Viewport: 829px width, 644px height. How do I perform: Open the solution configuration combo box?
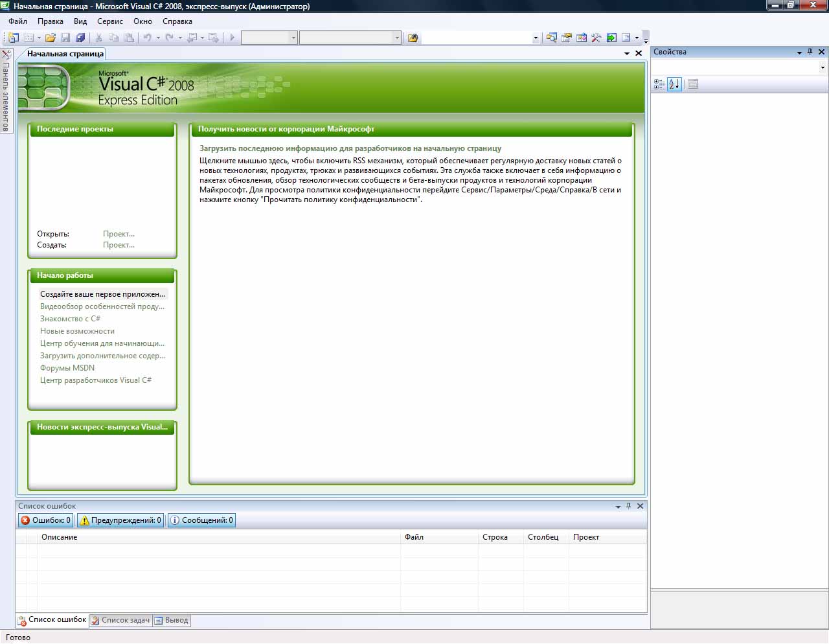(269, 38)
